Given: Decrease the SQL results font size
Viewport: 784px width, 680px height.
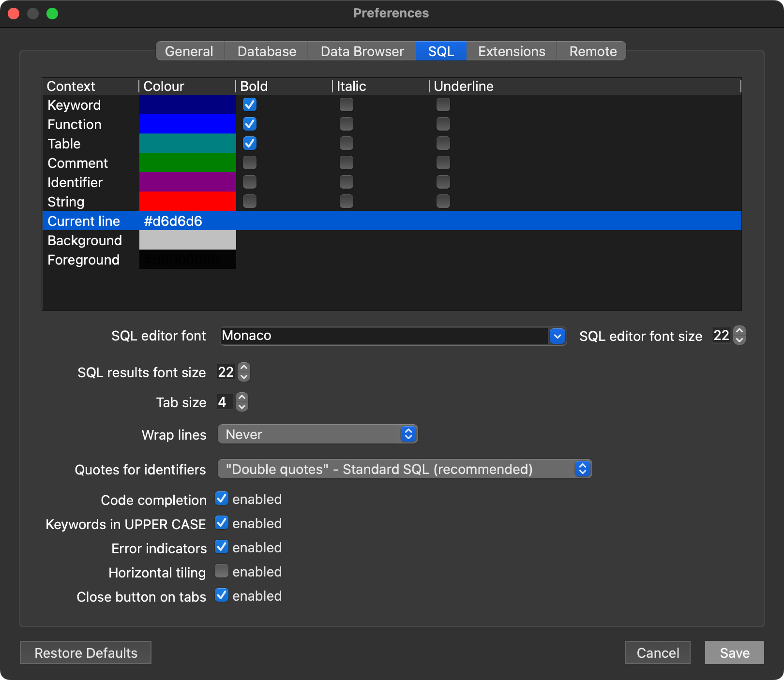Looking at the screenshot, I should 244,377.
